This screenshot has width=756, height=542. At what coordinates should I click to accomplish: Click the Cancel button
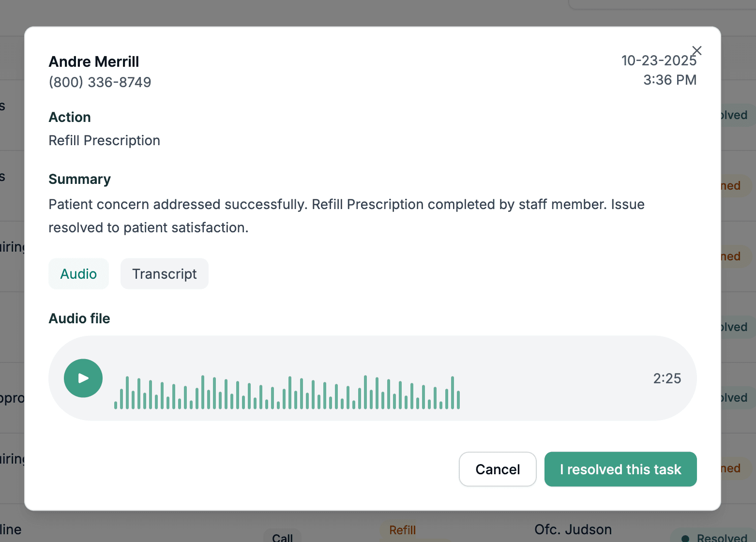point(497,469)
